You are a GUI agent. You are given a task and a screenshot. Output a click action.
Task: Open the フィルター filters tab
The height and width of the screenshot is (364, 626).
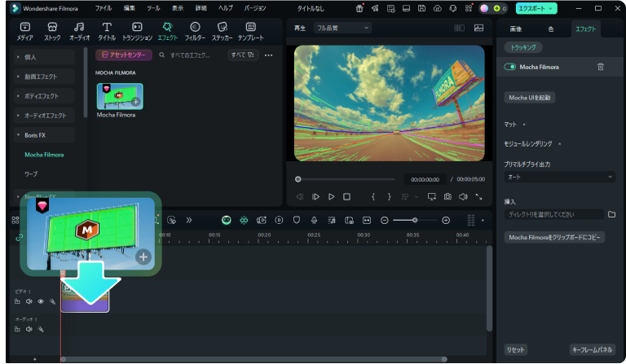tap(195, 32)
